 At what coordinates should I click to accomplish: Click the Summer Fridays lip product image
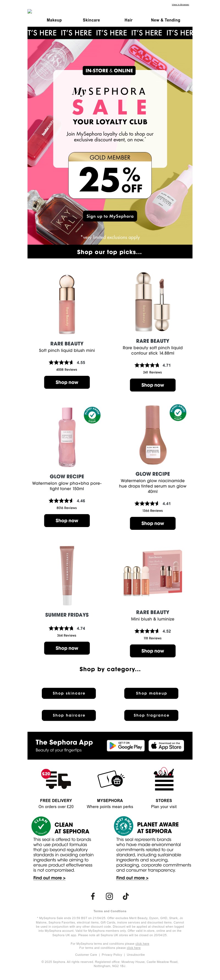click(67, 575)
